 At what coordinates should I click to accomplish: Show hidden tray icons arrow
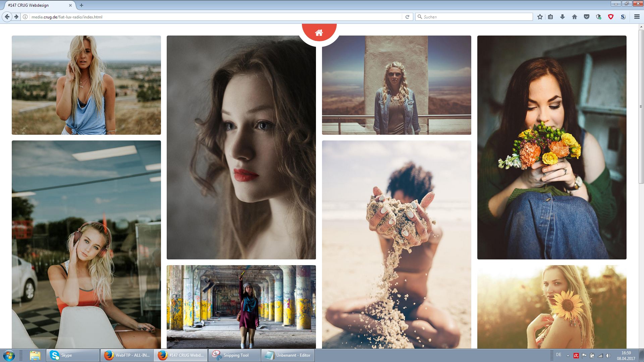coord(568,356)
